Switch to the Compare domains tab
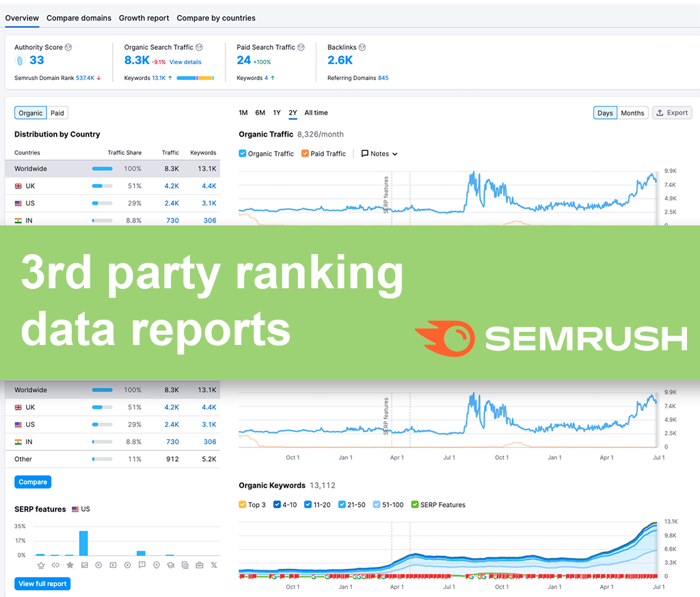 (x=79, y=18)
